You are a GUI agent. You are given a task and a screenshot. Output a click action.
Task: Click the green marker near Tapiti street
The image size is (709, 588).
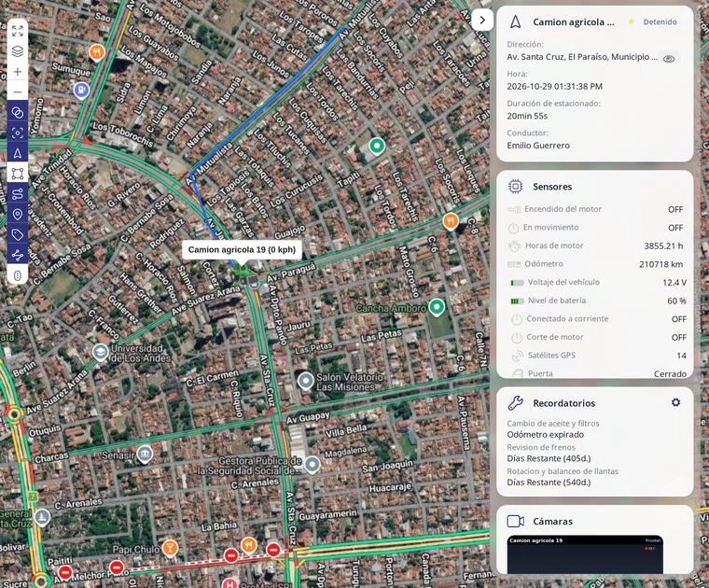tap(377, 147)
